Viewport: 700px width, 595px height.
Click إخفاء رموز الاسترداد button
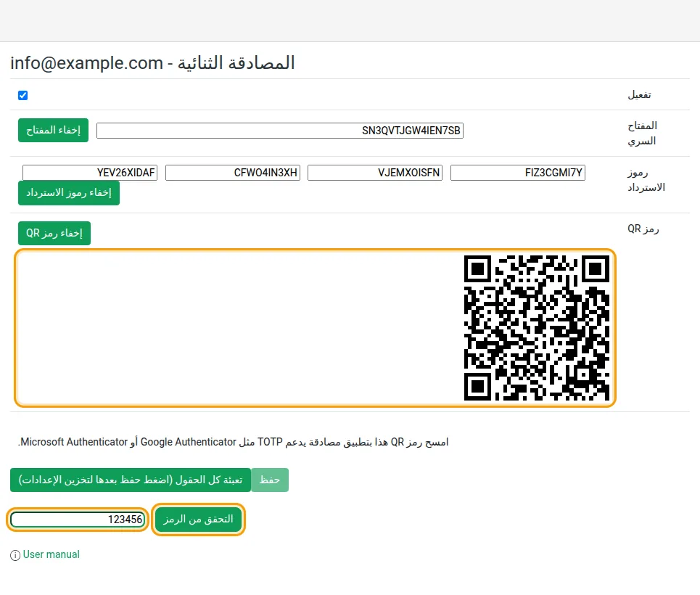point(69,193)
